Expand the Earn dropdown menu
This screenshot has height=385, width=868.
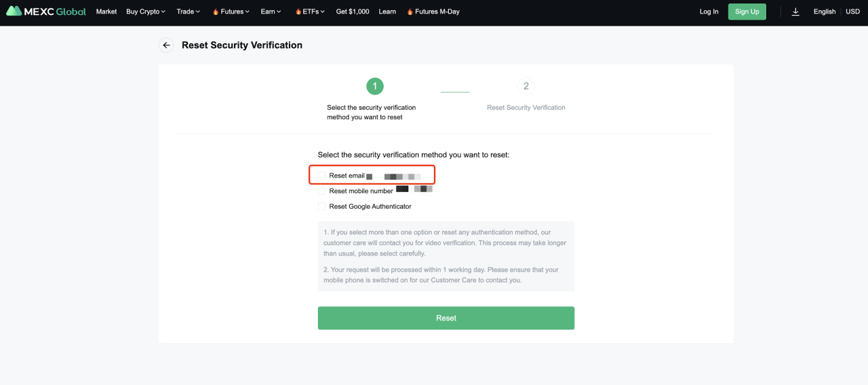click(271, 12)
